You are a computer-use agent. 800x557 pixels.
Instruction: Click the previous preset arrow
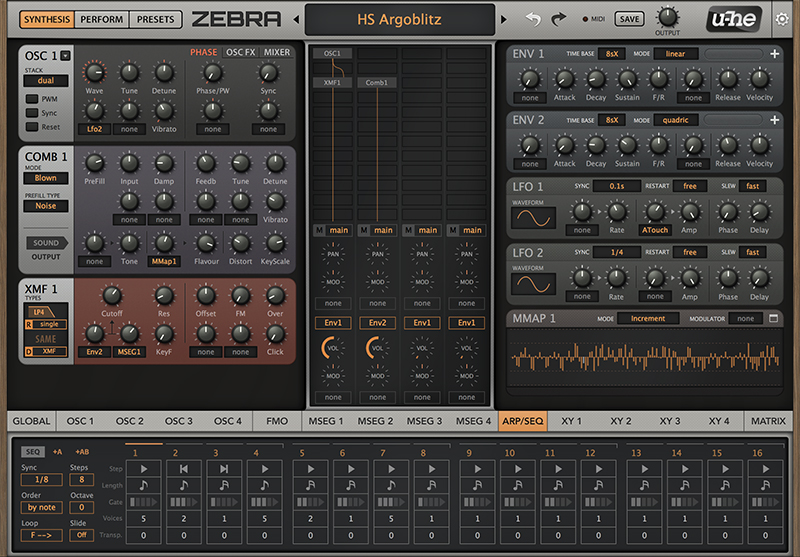click(295, 19)
